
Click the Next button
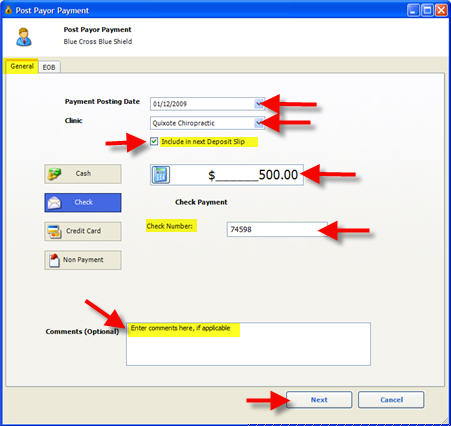(x=319, y=400)
